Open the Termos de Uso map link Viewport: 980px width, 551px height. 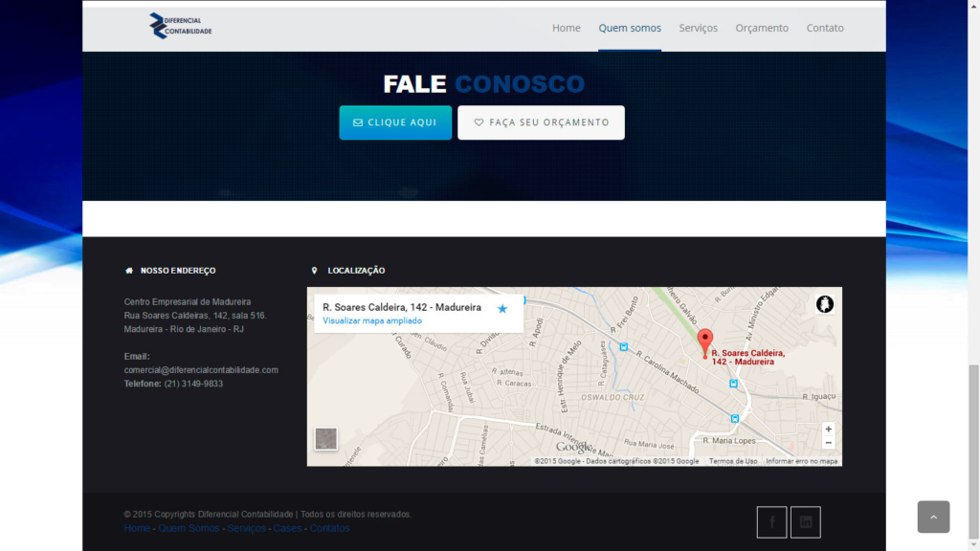[733, 461]
